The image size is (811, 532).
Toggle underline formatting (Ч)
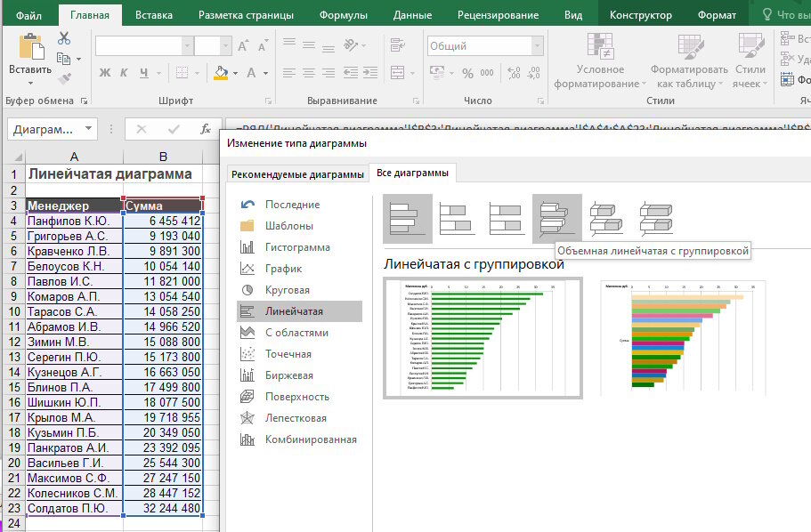[144, 73]
